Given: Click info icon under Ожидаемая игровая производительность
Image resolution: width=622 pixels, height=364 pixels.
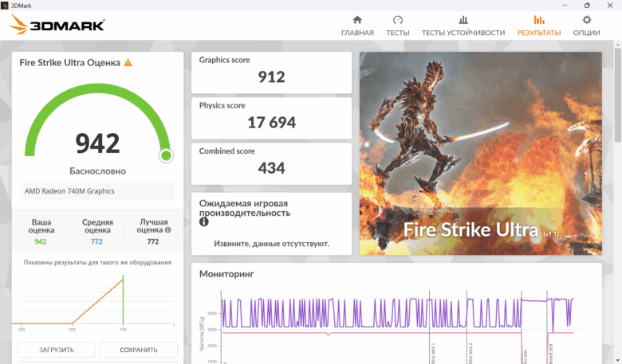Looking at the screenshot, I should point(204,221).
